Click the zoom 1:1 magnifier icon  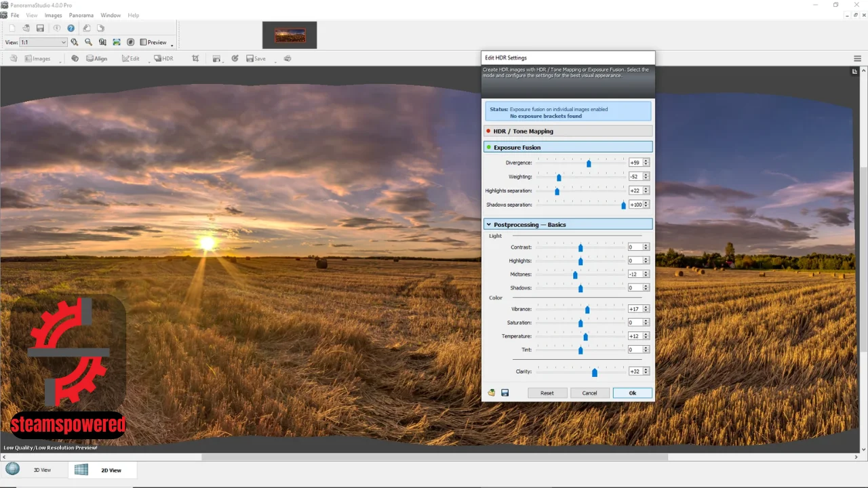[102, 42]
